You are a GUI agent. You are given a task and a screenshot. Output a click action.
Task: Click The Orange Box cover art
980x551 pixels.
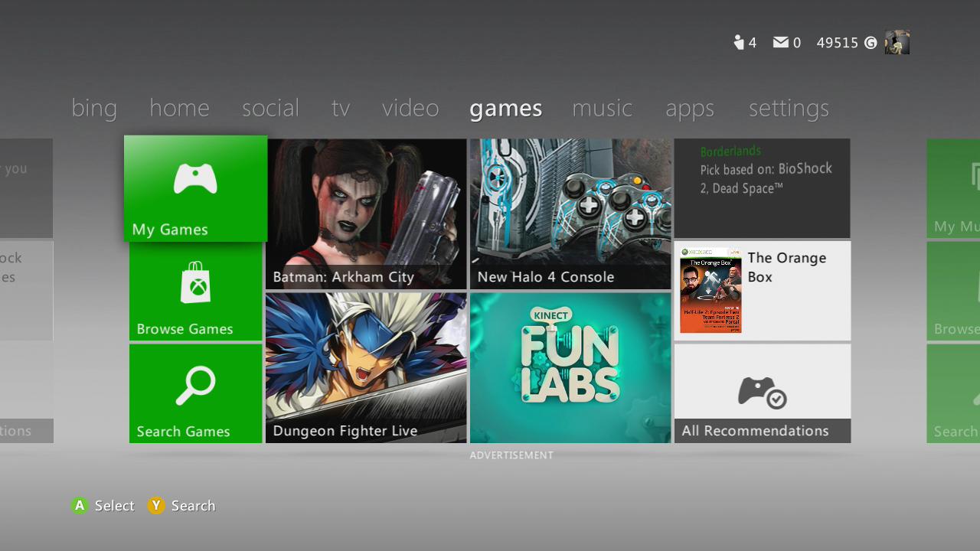710,290
